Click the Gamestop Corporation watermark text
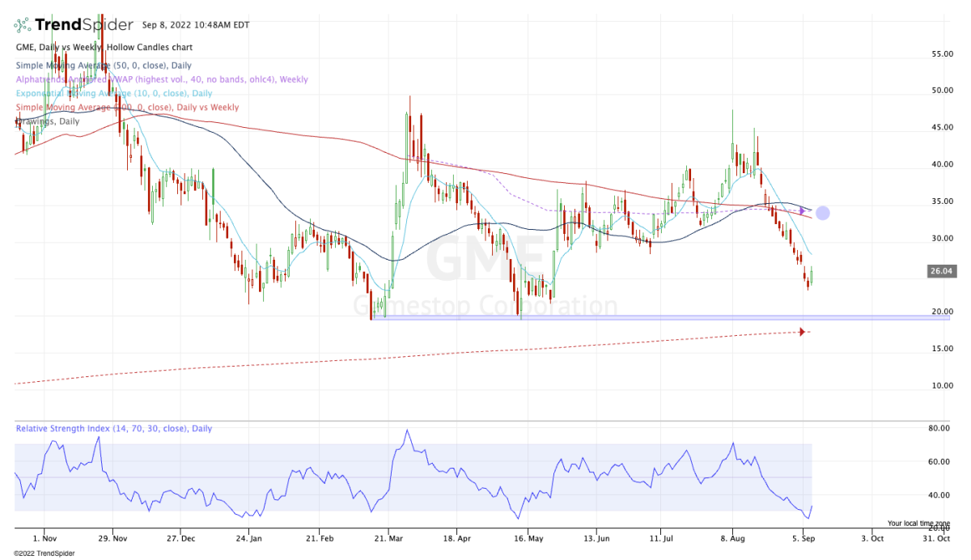The height and width of the screenshot is (560, 971). pyautogui.click(x=485, y=306)
